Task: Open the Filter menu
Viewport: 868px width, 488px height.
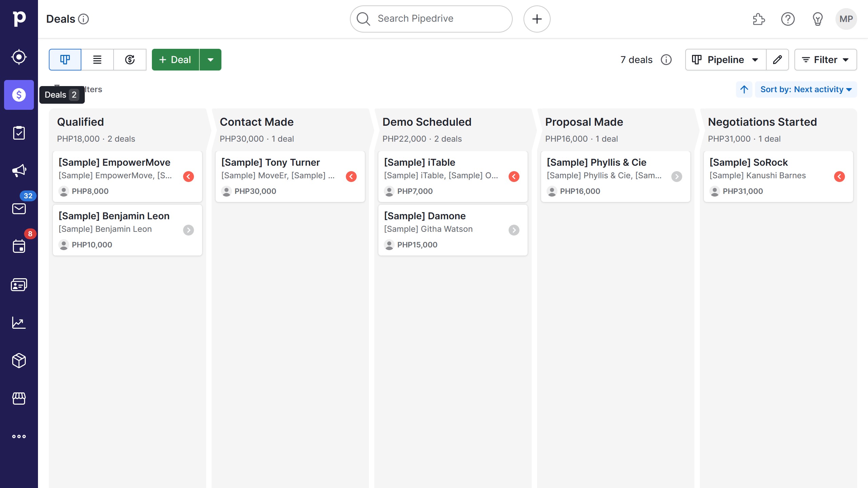Action: [x=825, y=60]
